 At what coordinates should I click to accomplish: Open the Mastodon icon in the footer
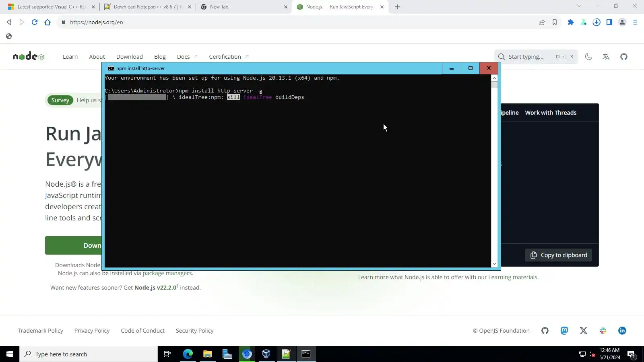tap(564, 331)
